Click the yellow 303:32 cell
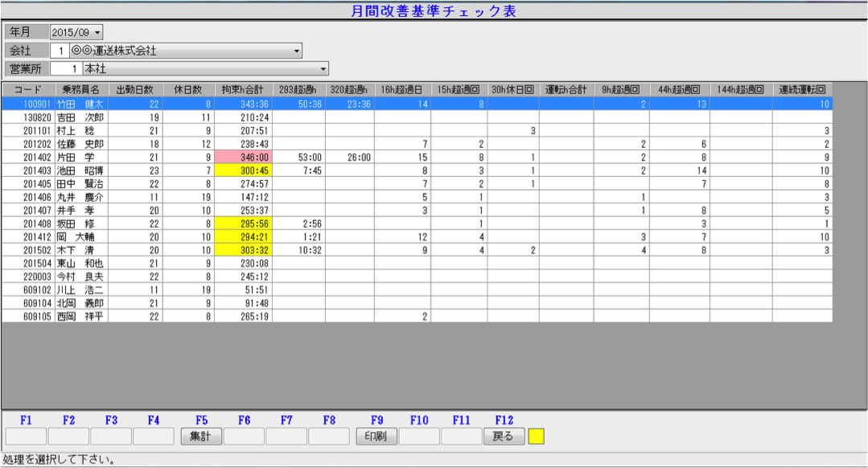The image size is (868, 468). [x=243, y=250]
